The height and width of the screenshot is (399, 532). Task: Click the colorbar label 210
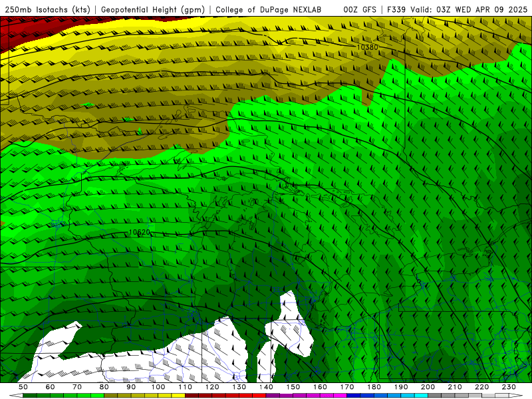pyautogui.click(x=455, y=387)
